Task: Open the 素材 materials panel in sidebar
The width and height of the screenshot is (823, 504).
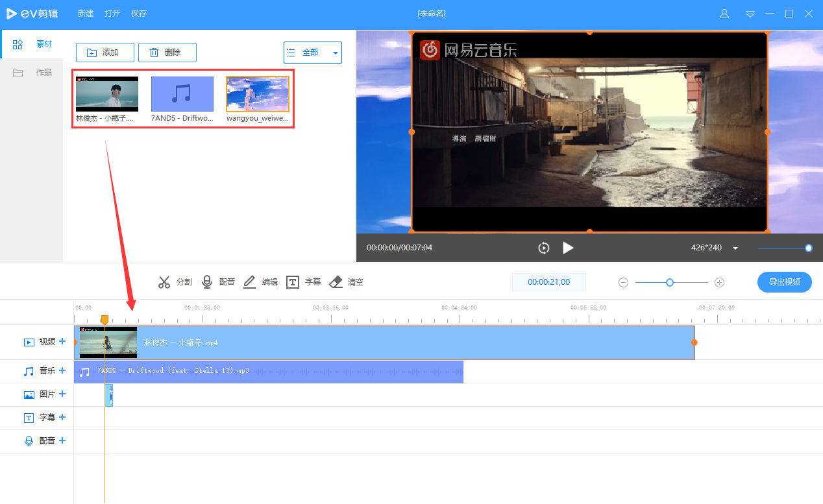Action: click(31, 43)
